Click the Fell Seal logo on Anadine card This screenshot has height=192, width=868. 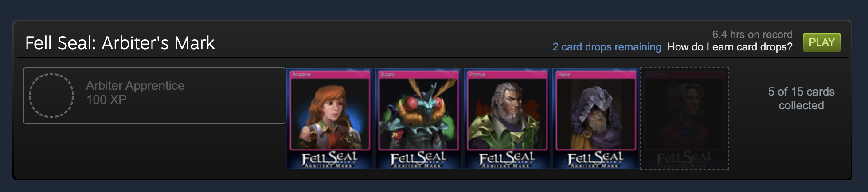pyautogui.click(x=330, y=160)
